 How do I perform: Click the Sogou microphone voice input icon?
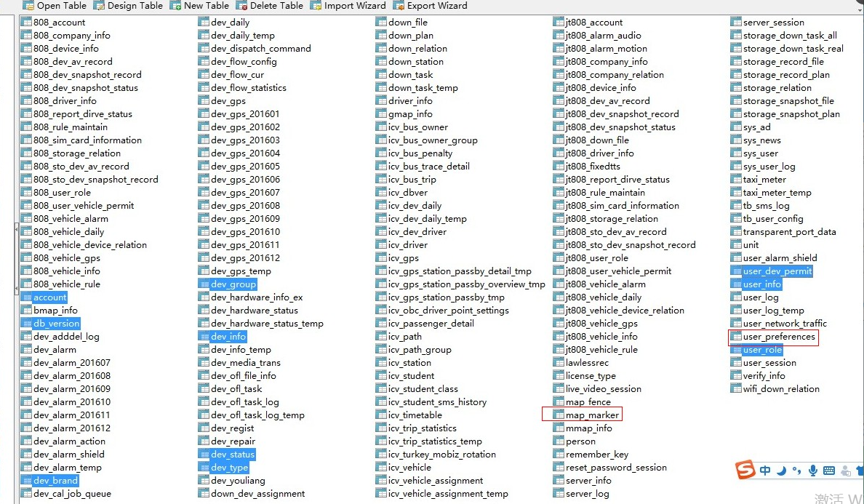pyautogui.click(x=813, y=471)
